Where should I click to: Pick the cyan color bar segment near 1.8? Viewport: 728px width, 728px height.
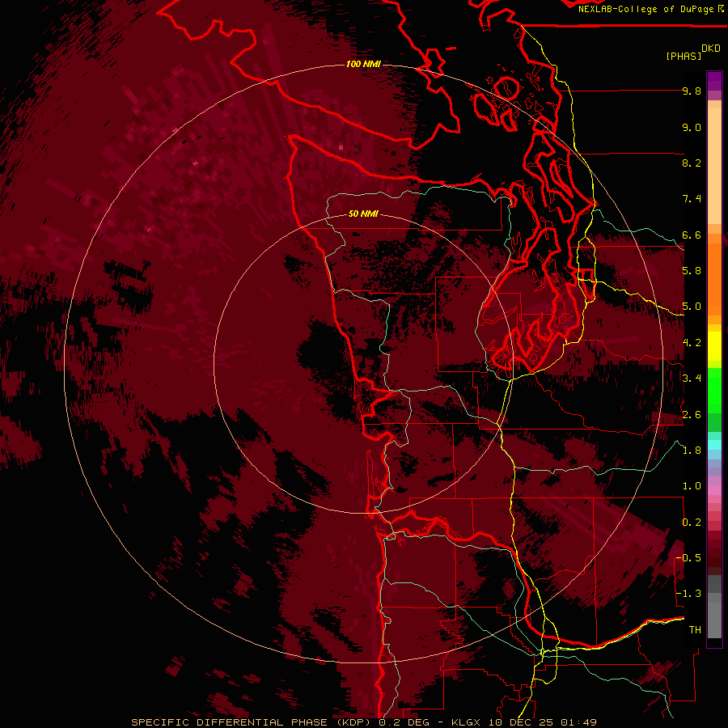pyautogui.click(x=714, y=445)
